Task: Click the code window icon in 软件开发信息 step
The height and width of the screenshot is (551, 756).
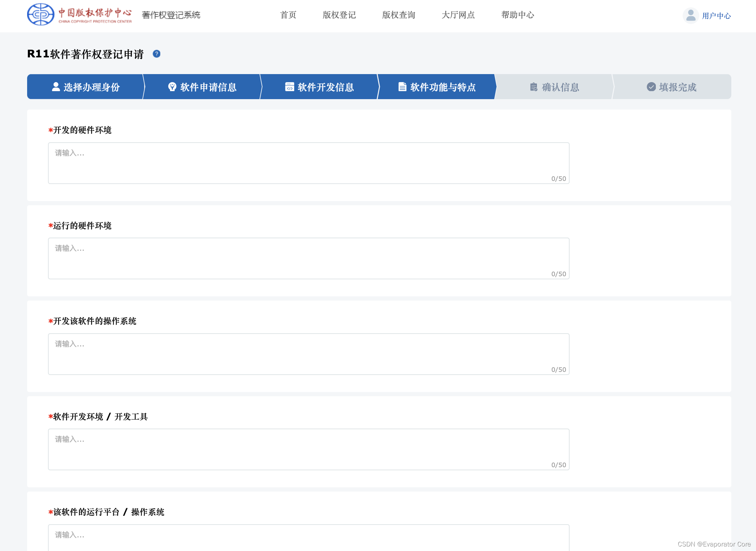Action: [x=289, y=87]
